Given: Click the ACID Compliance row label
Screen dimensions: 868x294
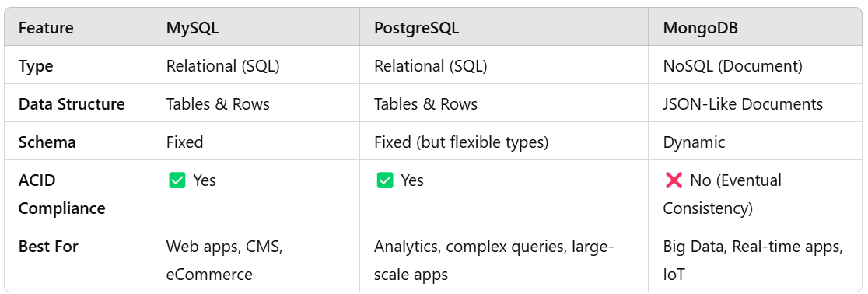Looking at the screenshot, I should pyautogui.click(x=62, y=194).
